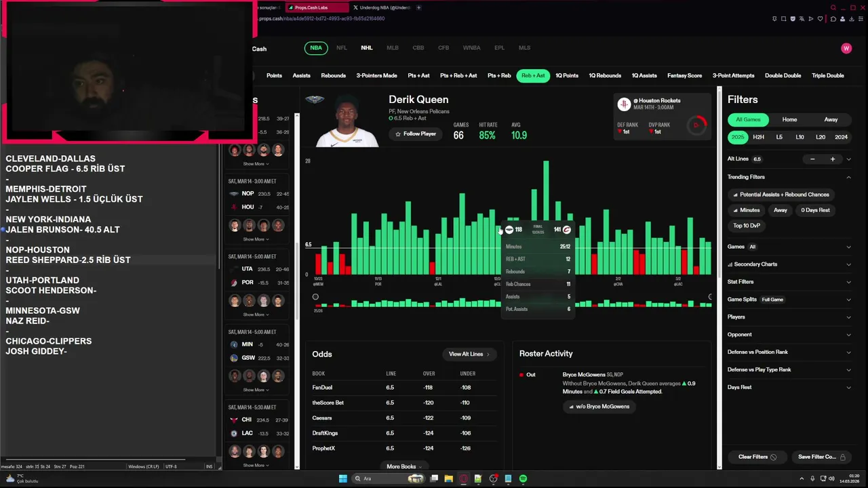Open the W user profile avatar
The width and height of the screenshot is (868, 488).
tap(846, 48)
